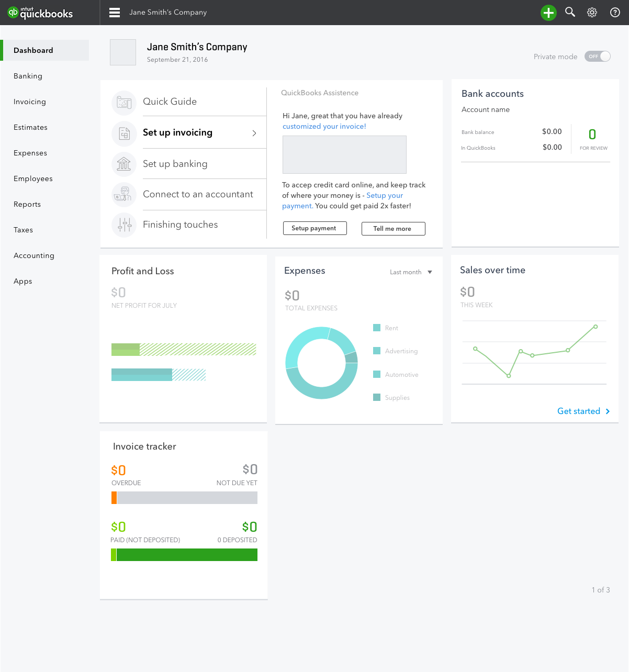Open settings gear icon in header

click(x=592, y=13)
